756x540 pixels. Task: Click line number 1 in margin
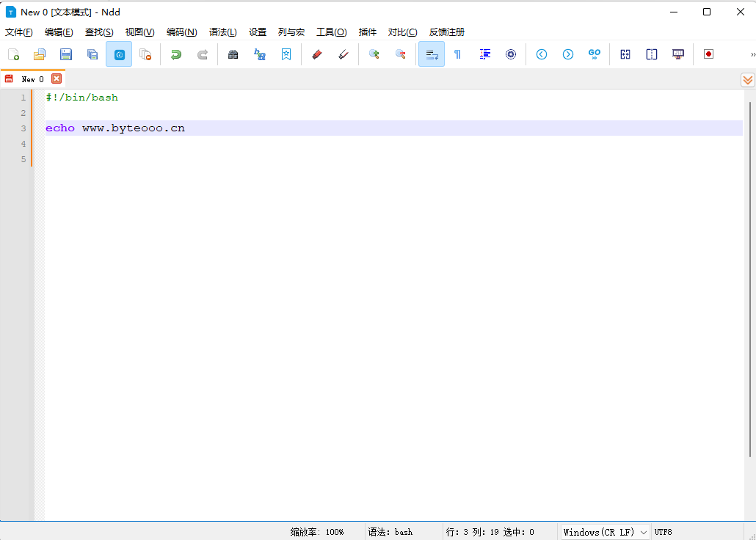pyautogui.click(x=23, y=98)
